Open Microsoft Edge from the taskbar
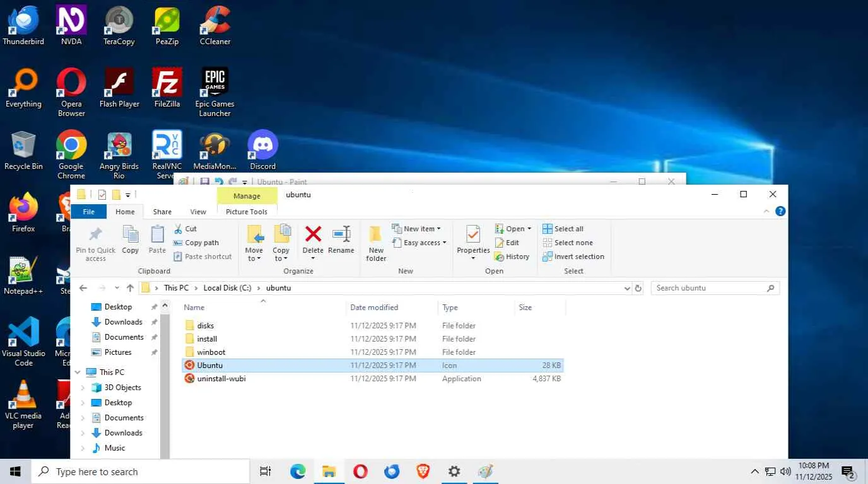This screenshot has width=868, height=484. pyautogui.click(x=298, y=471)
